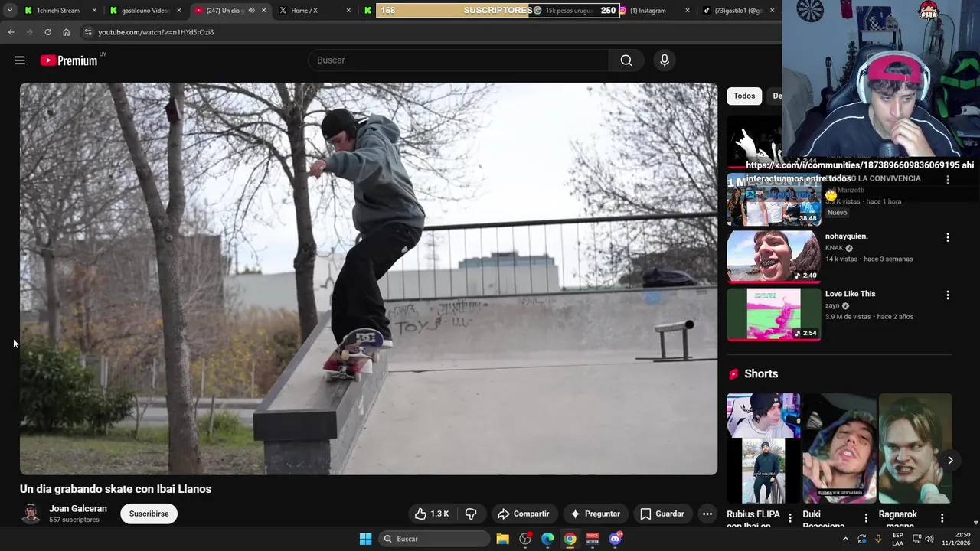This screenshot has height=551, width=980.
Task: Switch to Instagram tab
Action: (x=648, y=11)
